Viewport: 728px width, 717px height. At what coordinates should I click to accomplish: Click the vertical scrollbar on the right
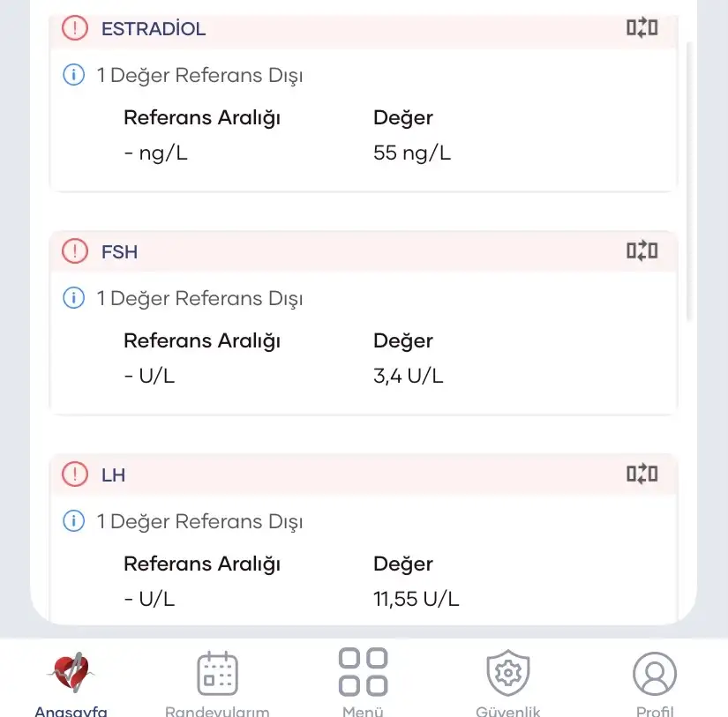tap(690, 176)
